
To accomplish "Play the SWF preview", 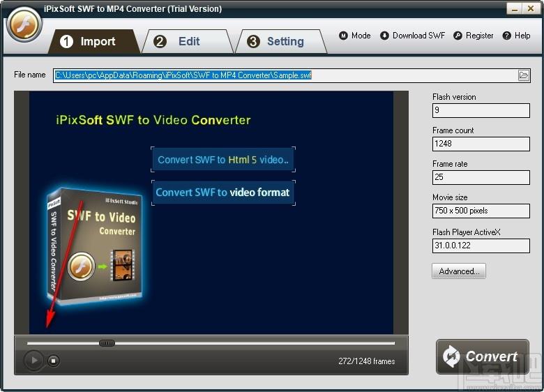I will (x=33, y=361).
